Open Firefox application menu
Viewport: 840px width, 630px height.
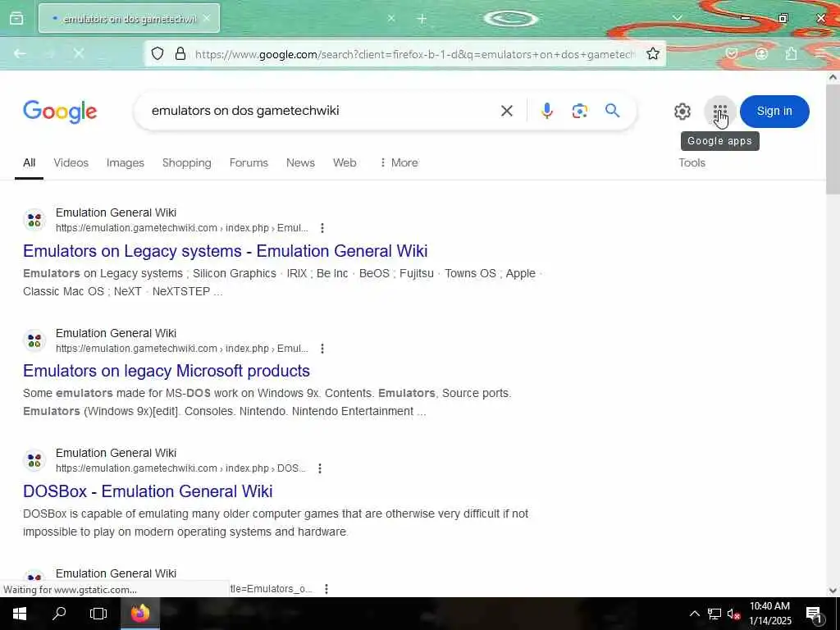point(820,53)
